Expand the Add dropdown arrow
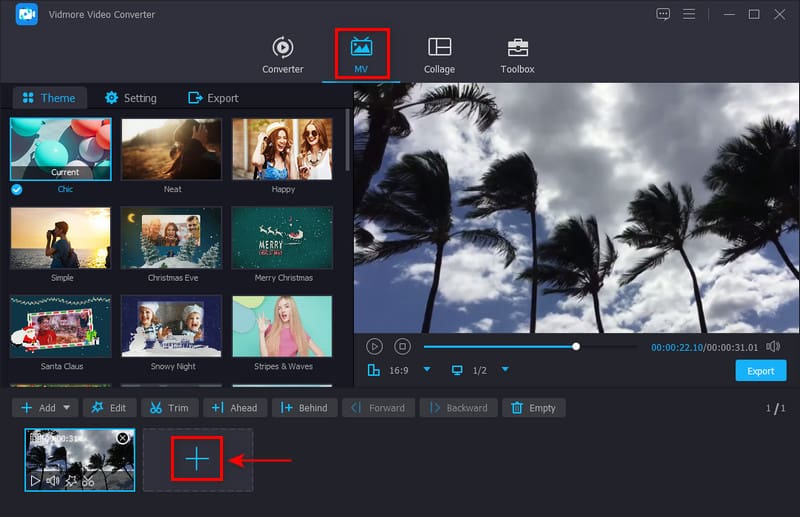Image resolution: width=800 pixels, height=517 pixels. 67,408
